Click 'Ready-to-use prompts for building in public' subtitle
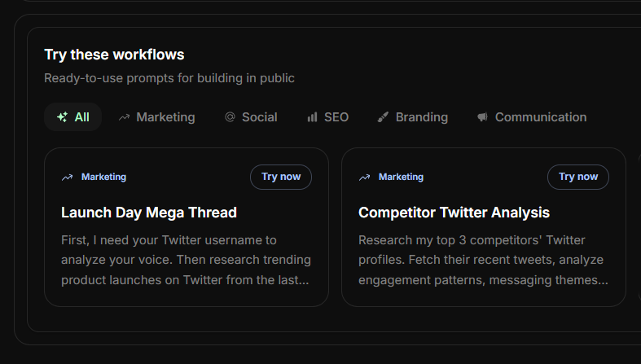The image size is (641, 364). (x=169, y=78)
